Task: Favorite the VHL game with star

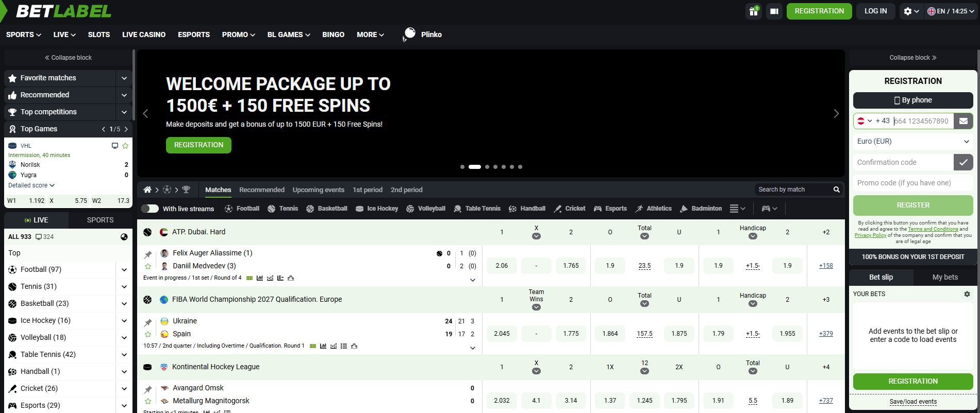Action: point(125,146)
